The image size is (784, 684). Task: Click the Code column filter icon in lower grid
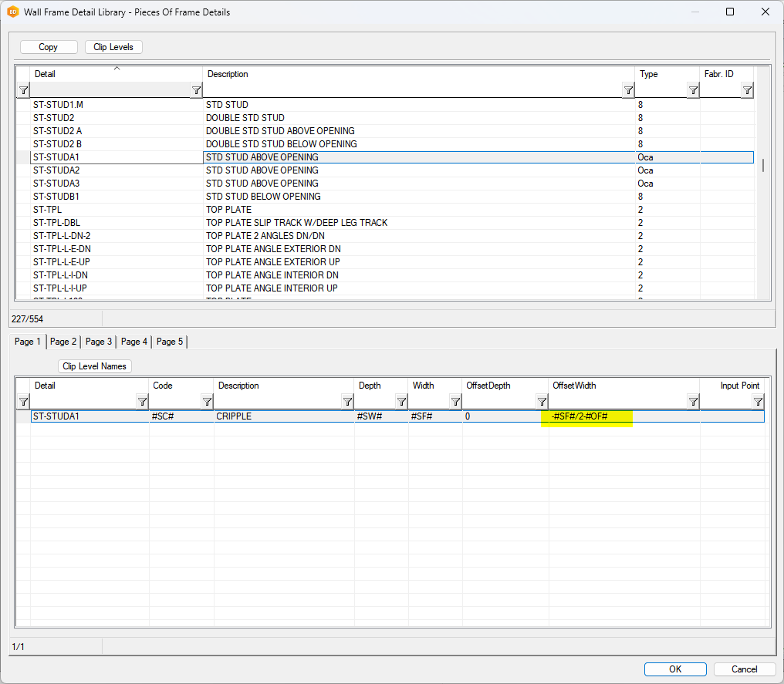207,402
